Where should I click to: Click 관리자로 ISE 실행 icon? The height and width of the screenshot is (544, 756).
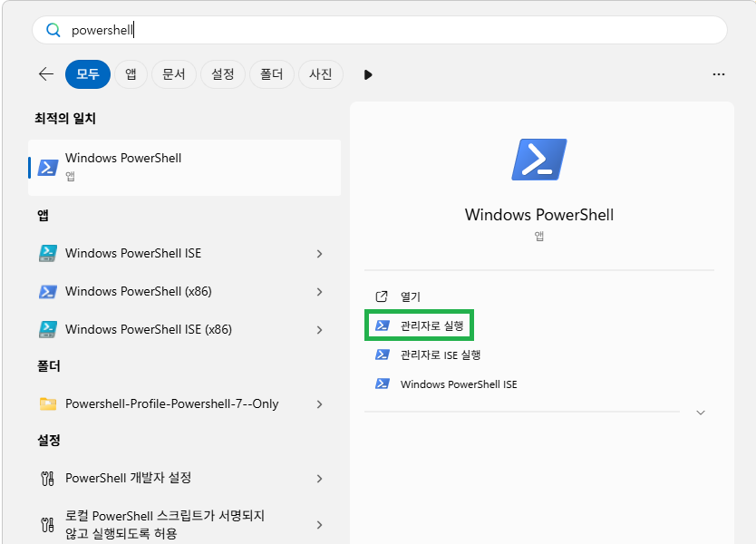(383, 355)
